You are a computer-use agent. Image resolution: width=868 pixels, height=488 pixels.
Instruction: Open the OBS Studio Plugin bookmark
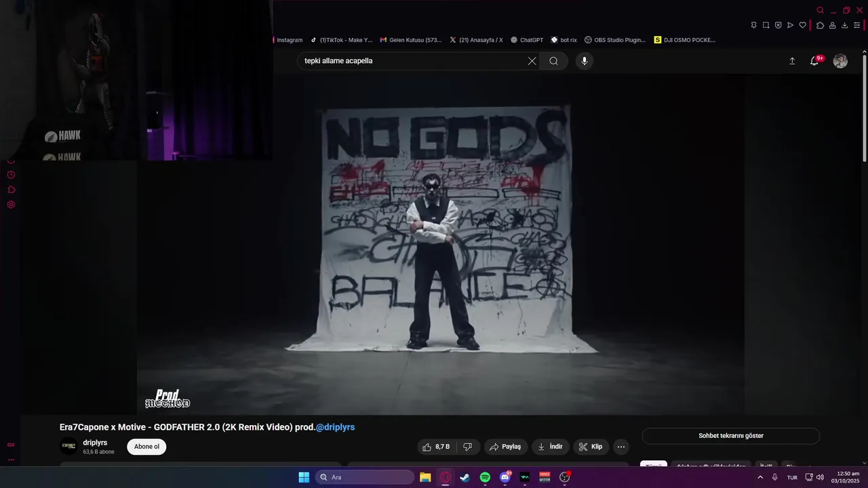(x=615, y=40)
